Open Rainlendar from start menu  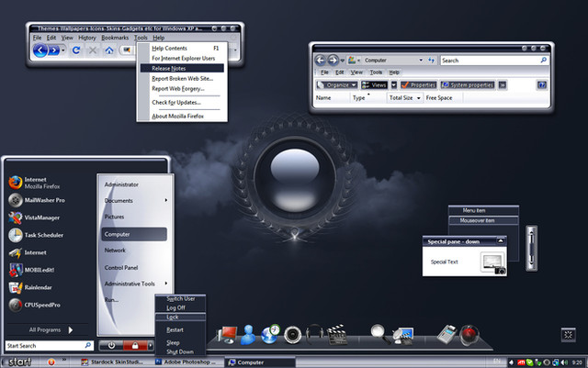tap(30, 287)
